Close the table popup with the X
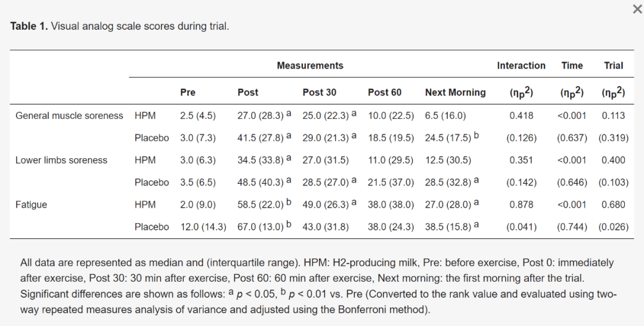Image resolution: width=644 pixels, height=326 pixels. [x=637, y=9]
